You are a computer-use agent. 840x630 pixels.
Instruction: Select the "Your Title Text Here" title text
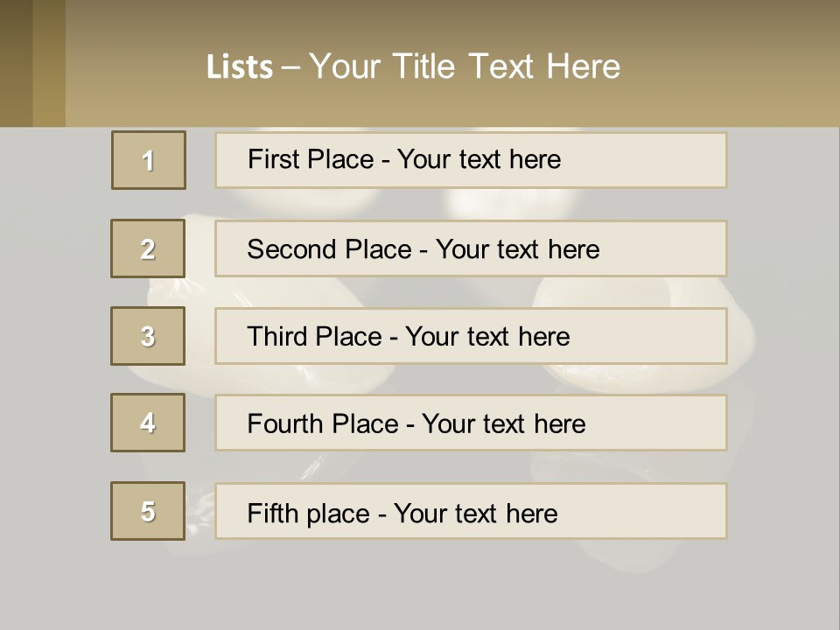(465, 66)
